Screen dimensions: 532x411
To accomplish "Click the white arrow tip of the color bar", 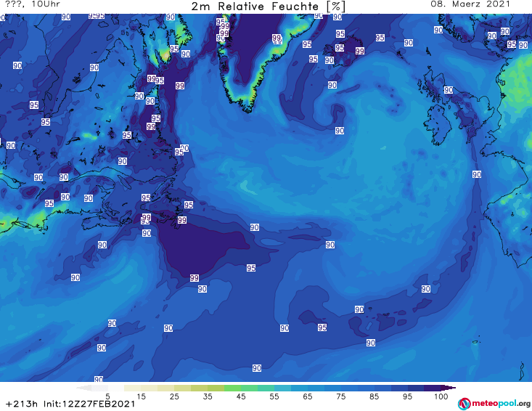I will tap(83, 388).
